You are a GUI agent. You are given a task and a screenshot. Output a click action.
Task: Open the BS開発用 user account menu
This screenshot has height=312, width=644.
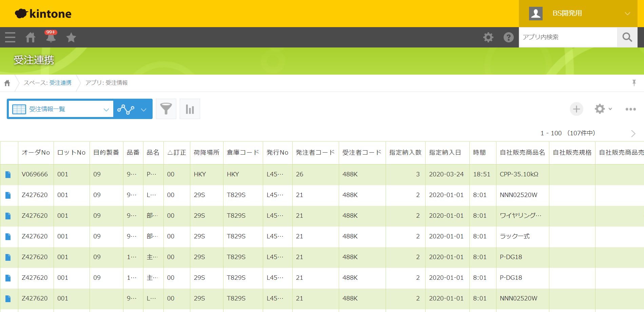pos(578,14)
